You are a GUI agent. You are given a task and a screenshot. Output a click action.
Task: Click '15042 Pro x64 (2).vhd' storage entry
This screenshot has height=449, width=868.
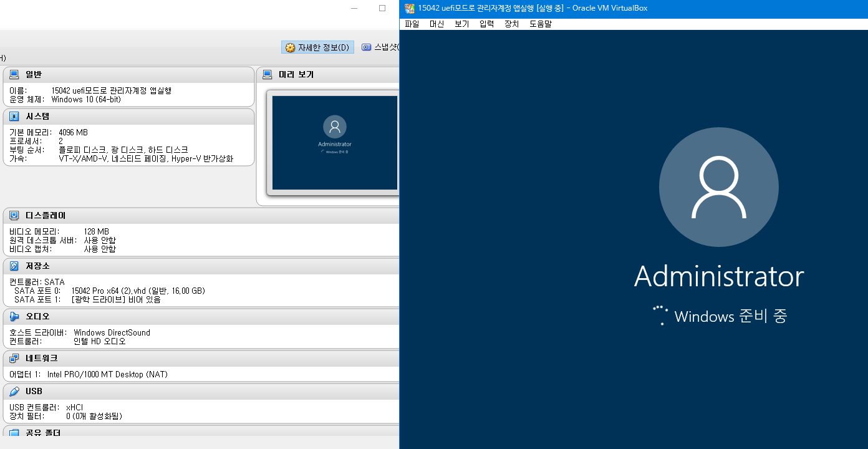coord(108,291)
